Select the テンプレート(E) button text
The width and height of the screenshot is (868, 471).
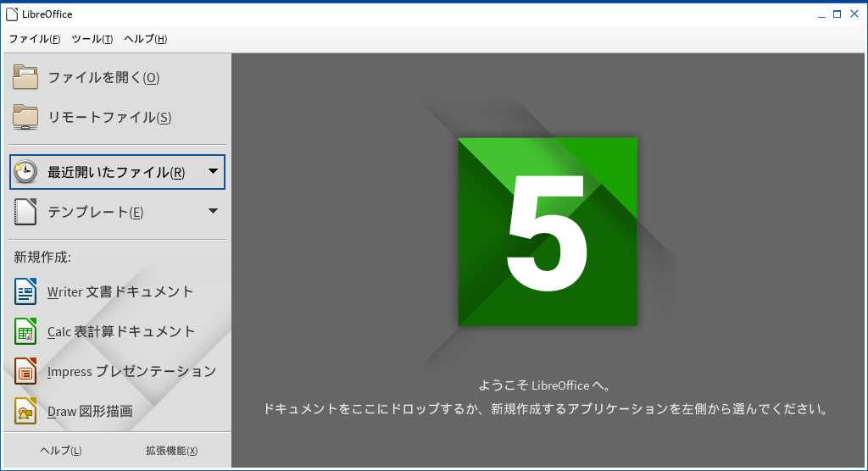(x=95, y=213)
